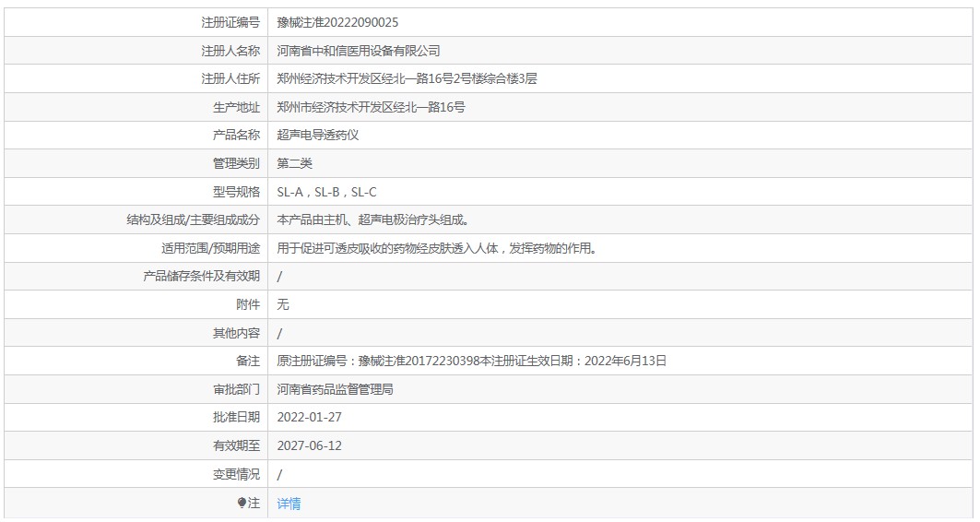Viewport: 980px width, 522px height.
Task: Open the 详情 details link
Action: (x=289, y=504)
